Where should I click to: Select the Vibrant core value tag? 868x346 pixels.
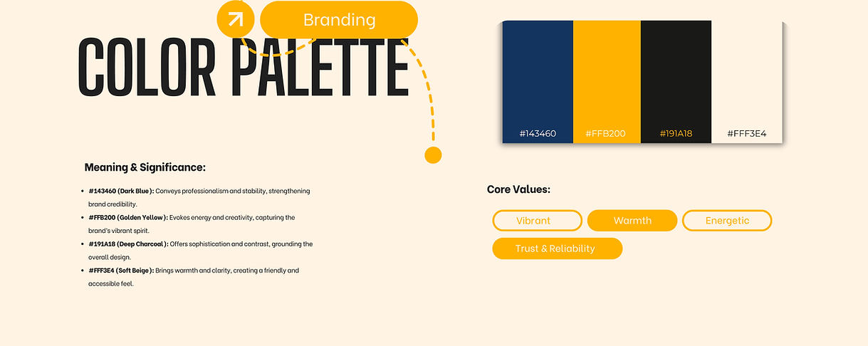point(537,221)
